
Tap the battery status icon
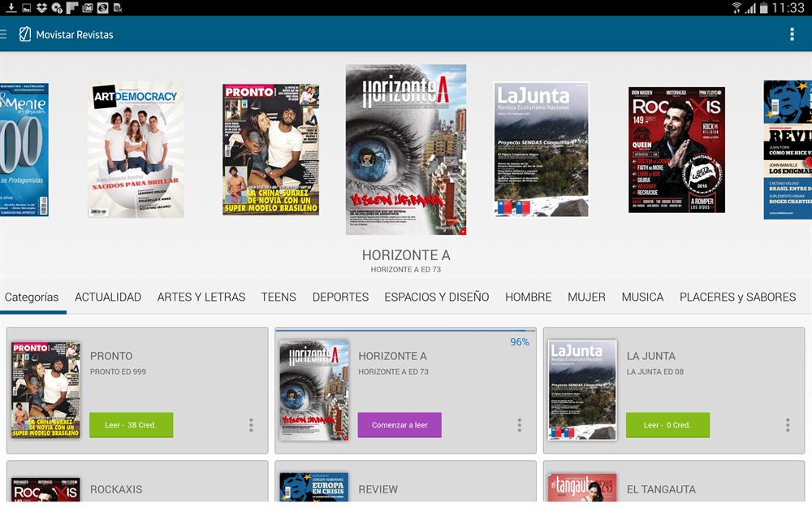tap(763, 8)
